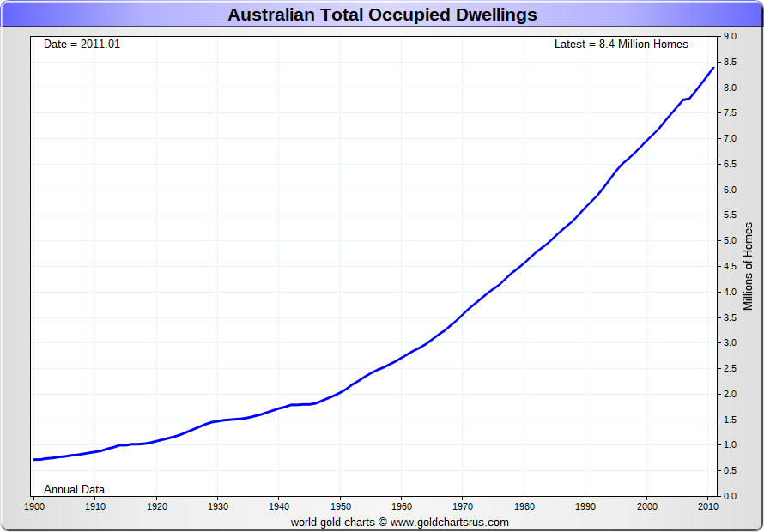Select the 1990 x-axis year label
The image size is (764, 532).
[585, 506]
